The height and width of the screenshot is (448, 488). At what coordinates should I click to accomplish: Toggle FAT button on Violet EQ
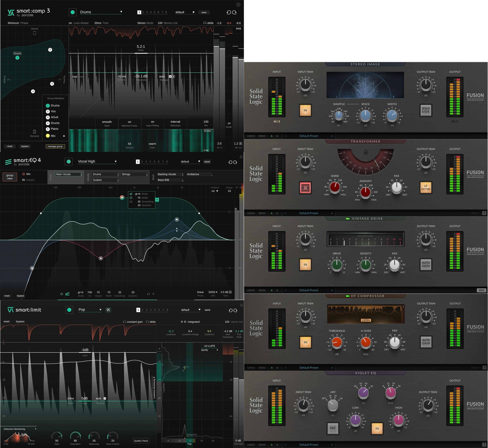pos(333,428)
